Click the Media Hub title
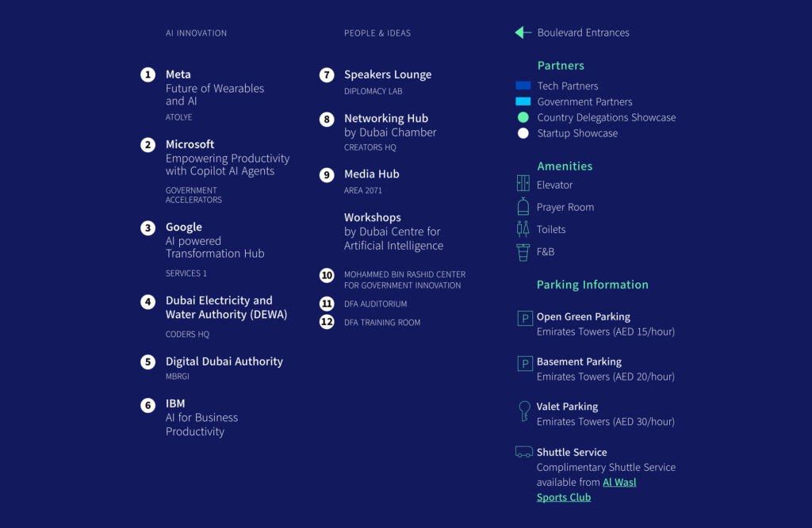The width and height of the screenshot is (812, 528). point(372,174)
